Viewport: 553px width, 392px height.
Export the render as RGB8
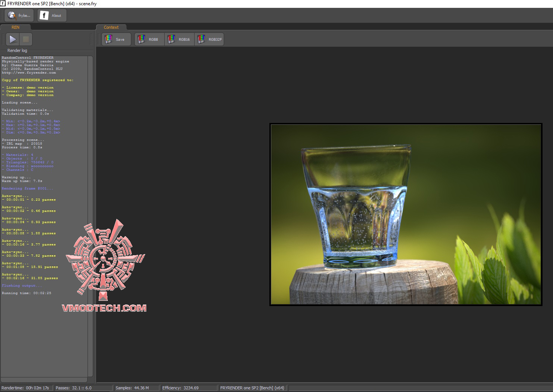(149, 39)
